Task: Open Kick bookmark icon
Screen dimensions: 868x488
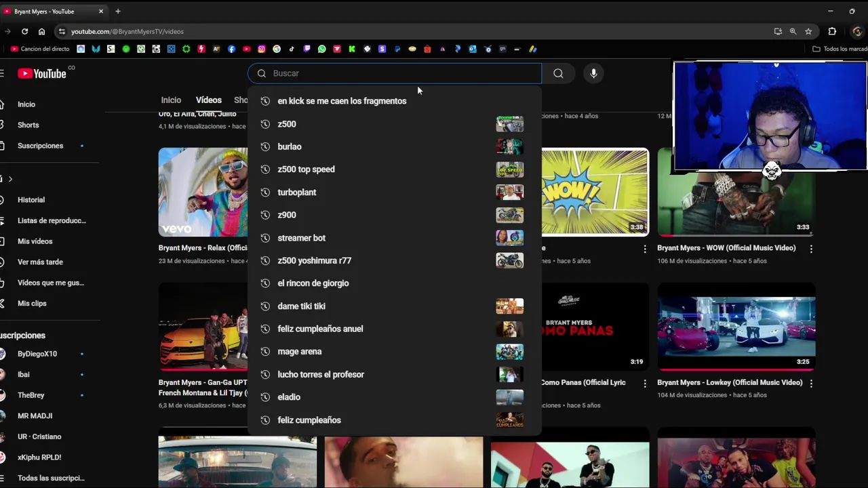Action: point(352,49)
